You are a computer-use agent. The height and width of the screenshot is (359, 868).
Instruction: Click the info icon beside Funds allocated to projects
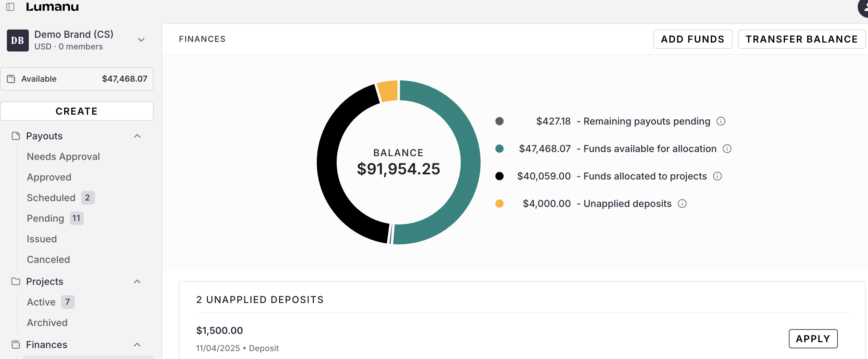[718, 176]
